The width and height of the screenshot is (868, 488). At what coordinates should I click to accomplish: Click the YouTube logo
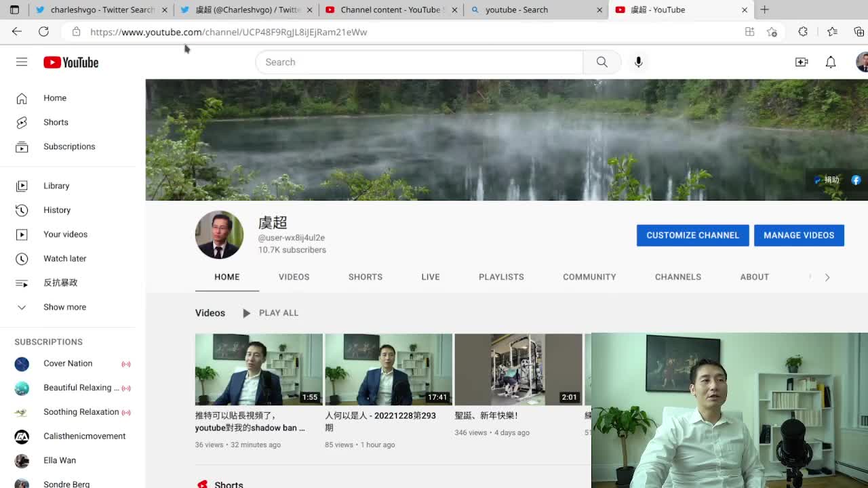coord(71,62)
